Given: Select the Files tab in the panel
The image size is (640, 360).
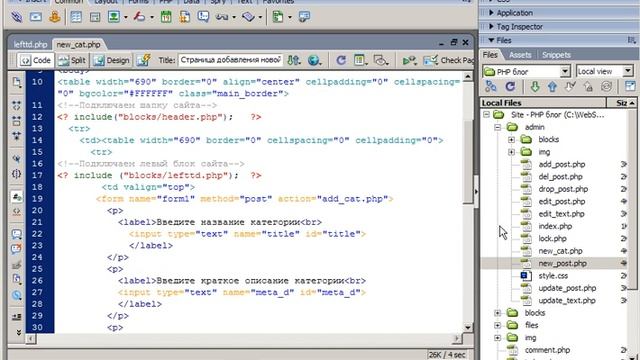Looking at the screenshot, I should pyautogui.click(x=490, y=55).
